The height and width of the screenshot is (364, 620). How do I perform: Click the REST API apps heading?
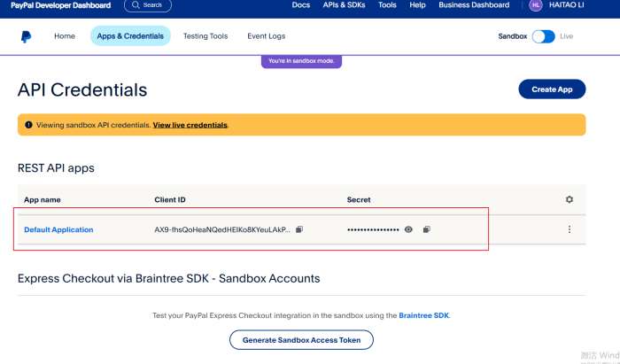point(56,168)
